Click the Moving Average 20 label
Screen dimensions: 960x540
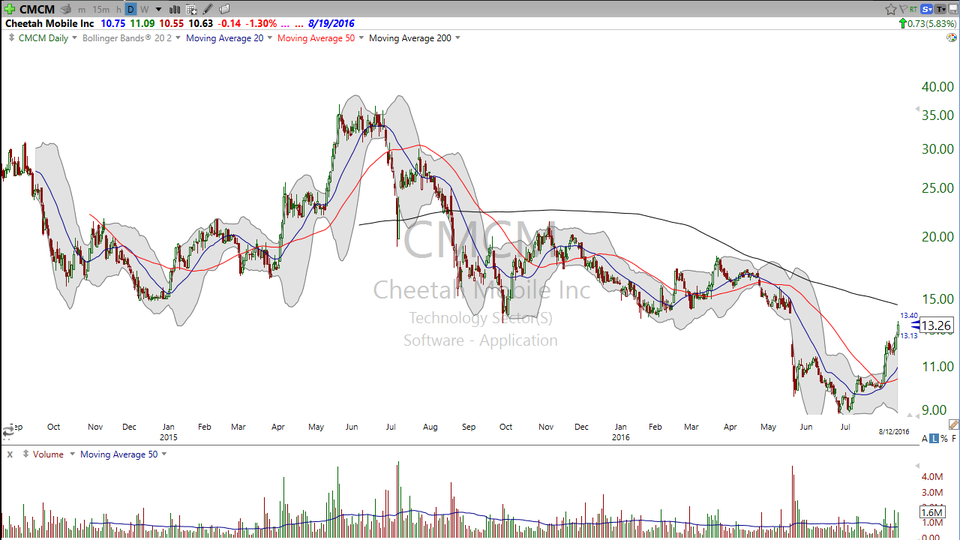[x=225, y=38]
